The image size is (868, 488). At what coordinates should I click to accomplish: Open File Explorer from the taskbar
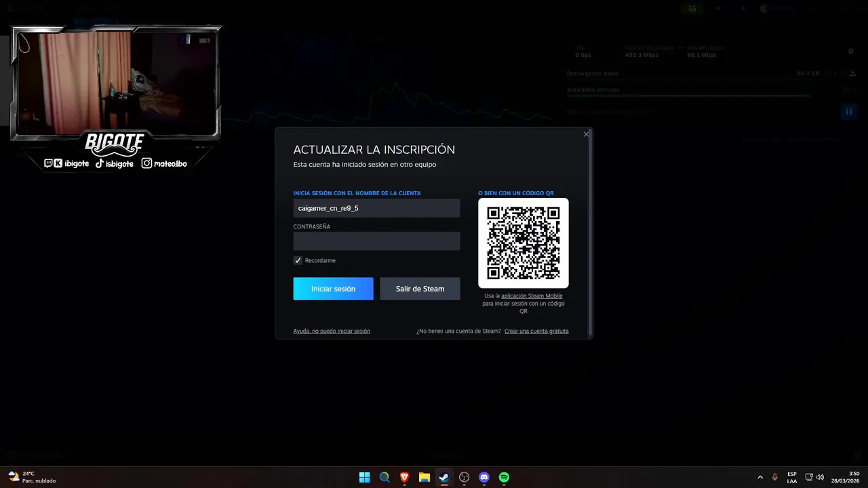coord(425,477)
